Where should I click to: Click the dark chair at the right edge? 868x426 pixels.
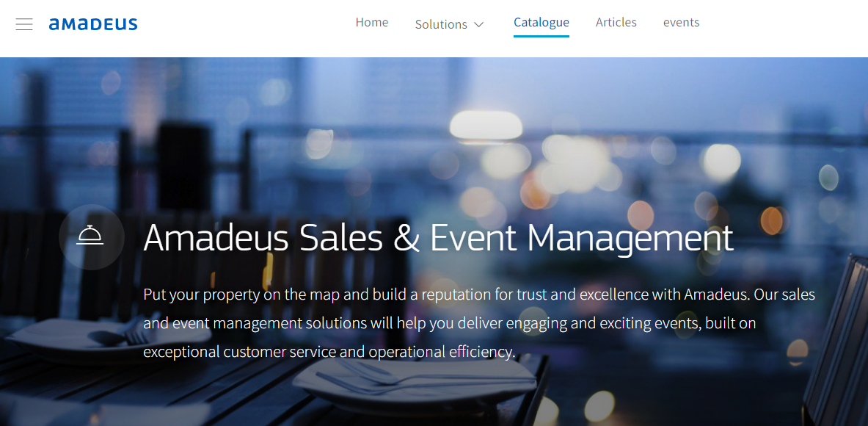coord(836,341)
